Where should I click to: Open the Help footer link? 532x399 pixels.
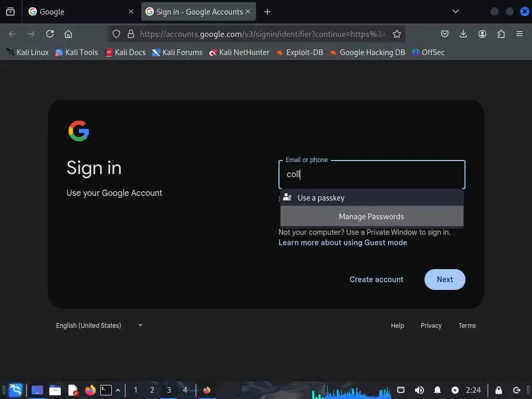pyautogui.click(x=397, y=325)
